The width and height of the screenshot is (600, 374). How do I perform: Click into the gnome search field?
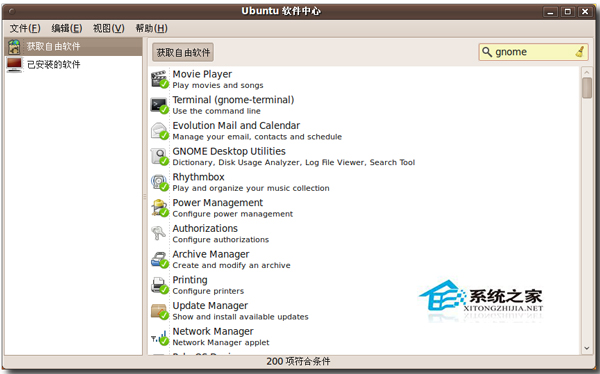tap(534, 52)
